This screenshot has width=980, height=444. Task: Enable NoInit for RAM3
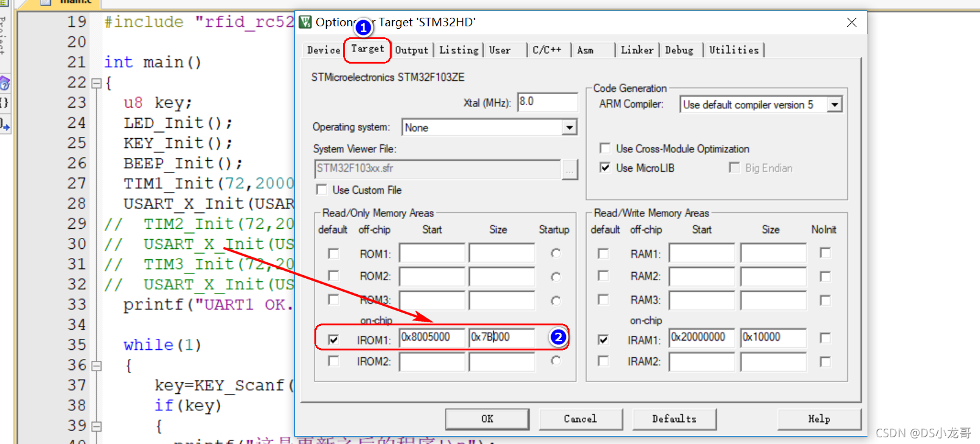(825, 300)
